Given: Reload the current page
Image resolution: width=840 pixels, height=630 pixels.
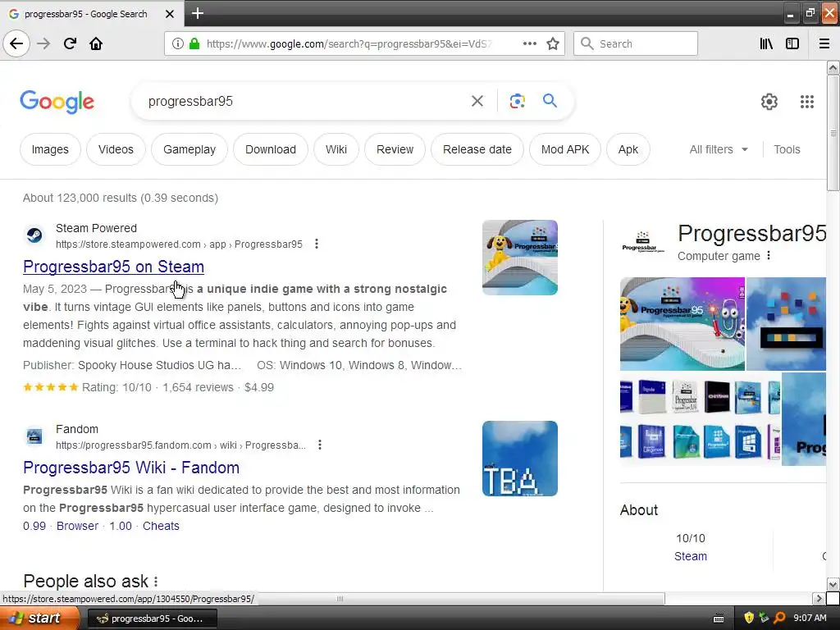Looking at the screenshot, I should coord(70,43).
